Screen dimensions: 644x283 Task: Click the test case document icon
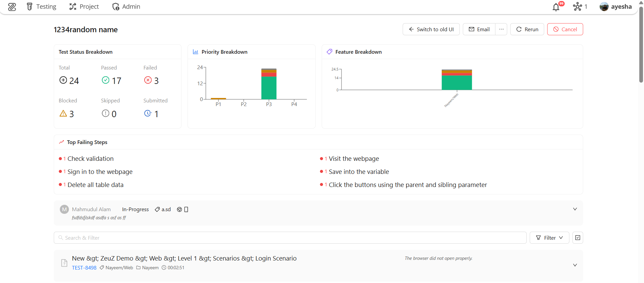(x=64, y=263)
